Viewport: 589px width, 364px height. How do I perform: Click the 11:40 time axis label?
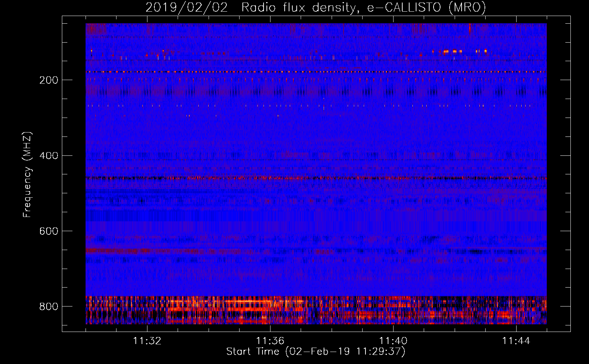[x=393, y=341]
